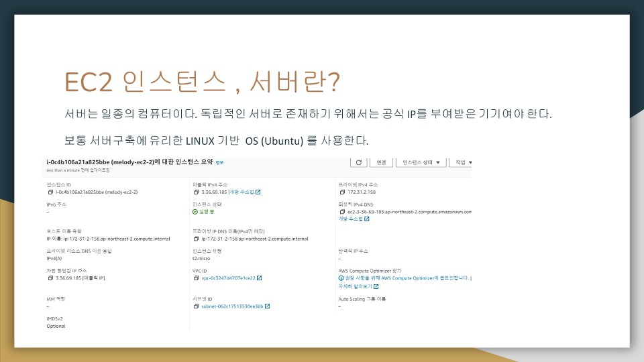Copy the subnet ID value

click(197, 306)
